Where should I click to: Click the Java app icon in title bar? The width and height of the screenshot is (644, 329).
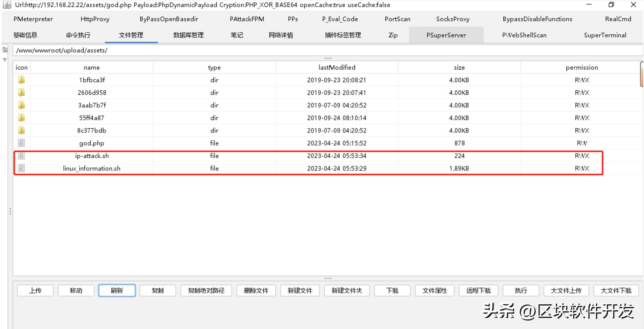[7, 5]
